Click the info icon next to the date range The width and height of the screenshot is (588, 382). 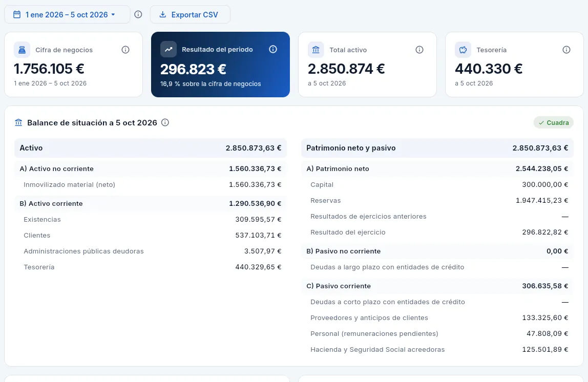138,15
